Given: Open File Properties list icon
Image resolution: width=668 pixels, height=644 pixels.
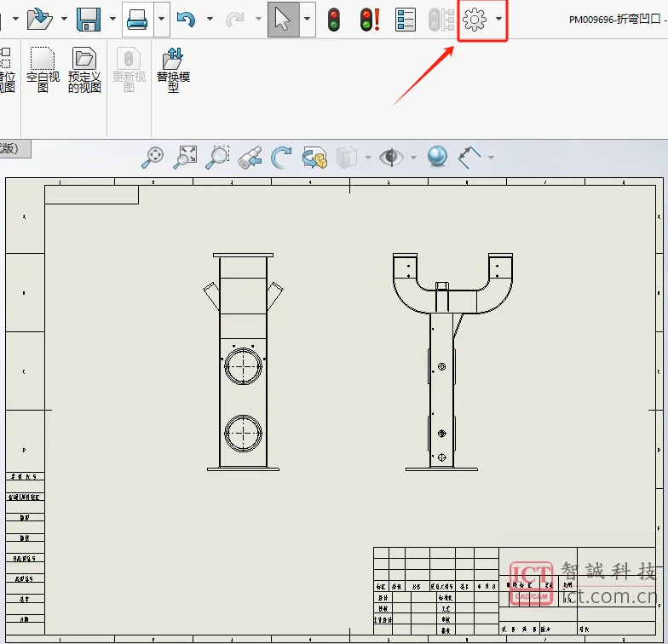Looking at the screenshot, I should 406,20.
